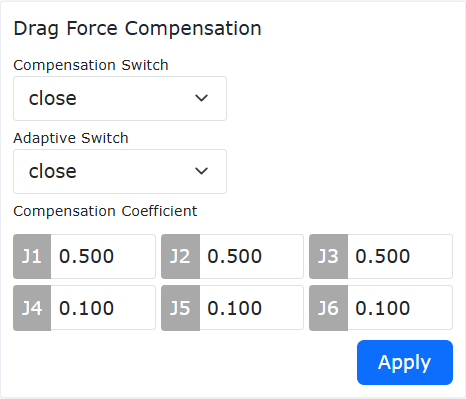Click the Drag Force Compensation heading

point(137,29)
